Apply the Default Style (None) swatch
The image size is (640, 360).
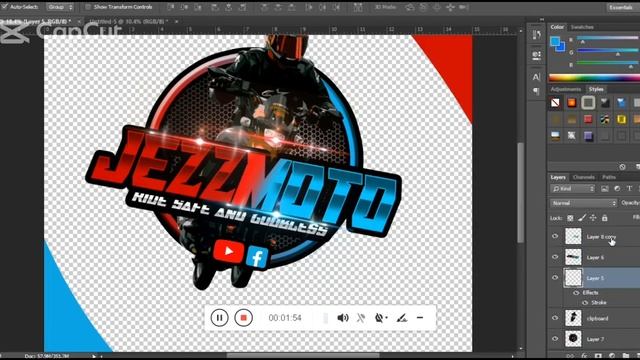[556, 103]
